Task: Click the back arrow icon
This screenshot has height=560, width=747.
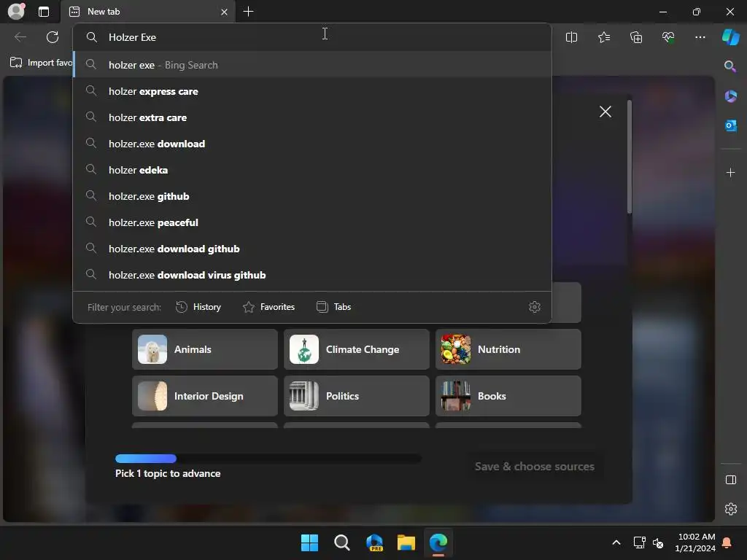Action: pos(20,37)
